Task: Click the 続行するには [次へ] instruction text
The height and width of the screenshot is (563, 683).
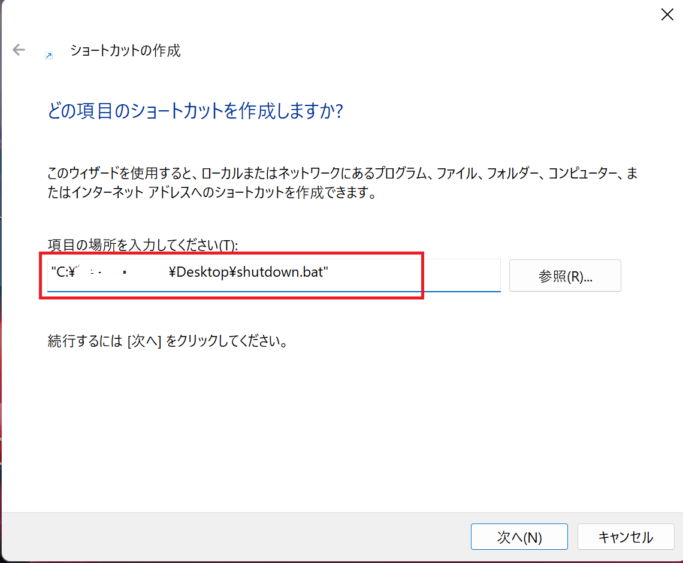Action: point(168,341)
